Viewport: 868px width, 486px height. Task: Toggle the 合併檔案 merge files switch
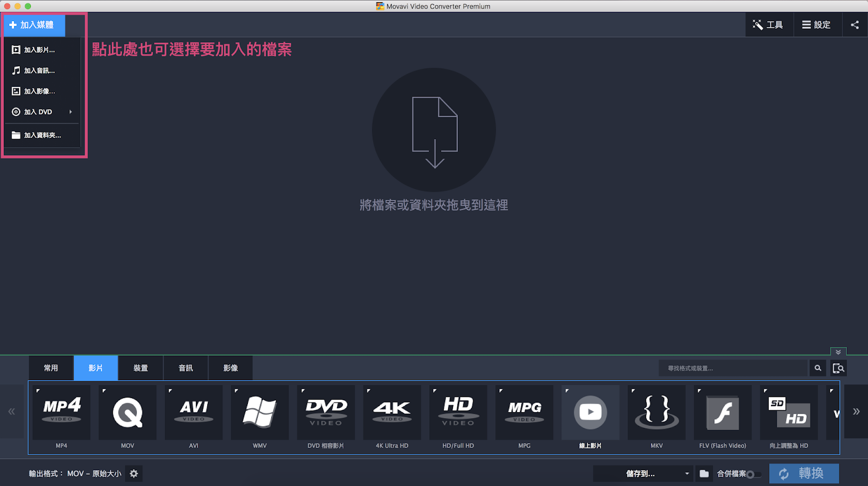754,475
